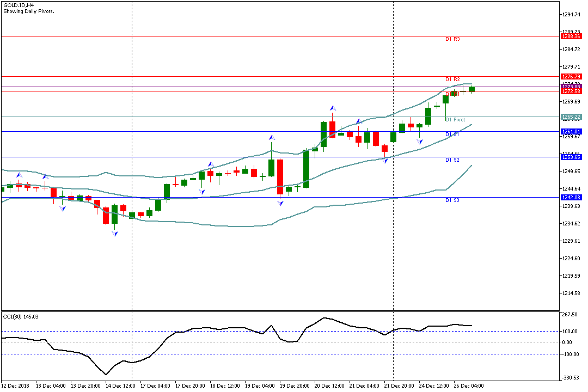This screenshot has height=392, width=588.
Task: Click the 1284.72 price axis value
Action: 572,50
